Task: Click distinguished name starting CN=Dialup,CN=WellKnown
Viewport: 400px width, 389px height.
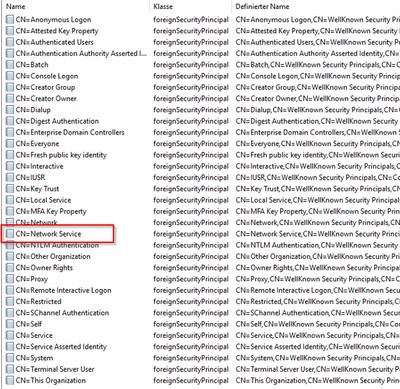Action: pos(318,110)
